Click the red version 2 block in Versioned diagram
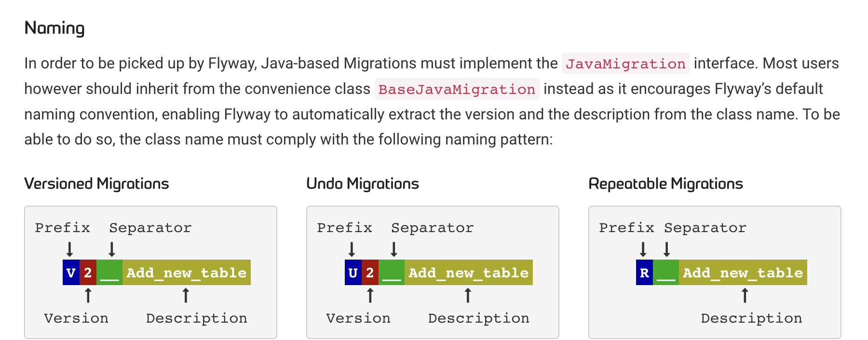The width and height of the screenshot is (868, 340). point(88,273)
